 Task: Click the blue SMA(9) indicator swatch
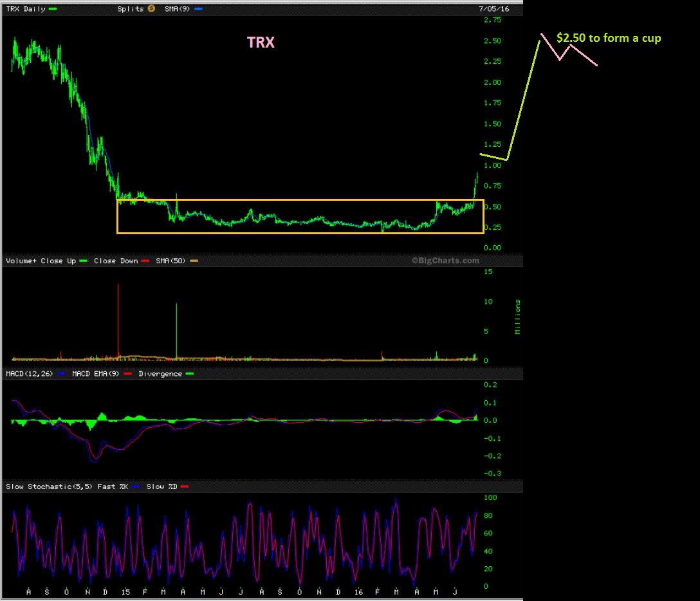tap(198, 8)
